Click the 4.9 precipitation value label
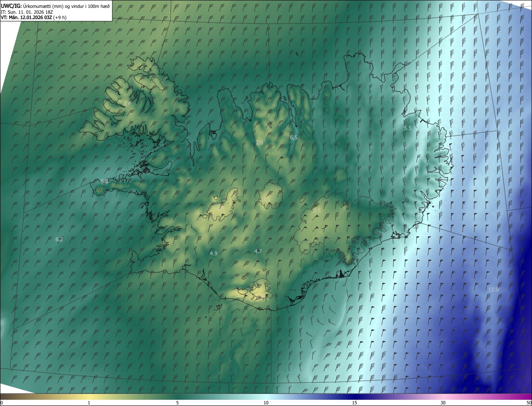 pos(213,253)
